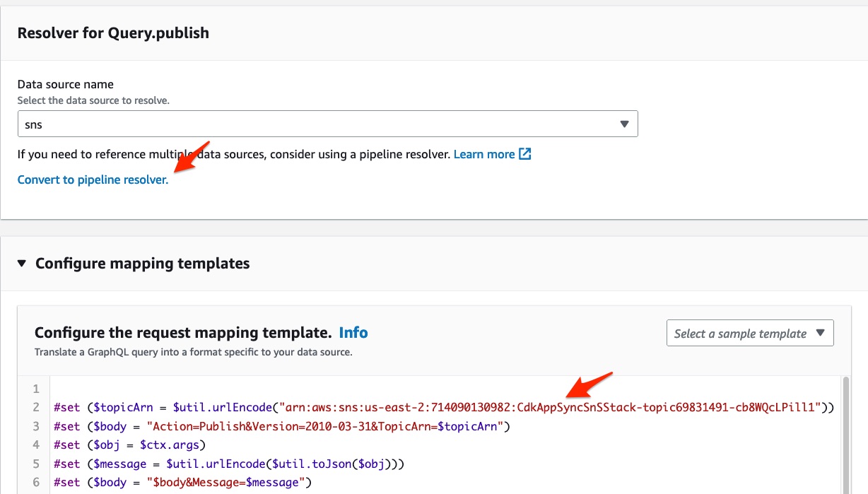This screenshot has width=868, height=494.
Task: Click the 'Configure the request mapping template.' heading
Action: (183, 332)
